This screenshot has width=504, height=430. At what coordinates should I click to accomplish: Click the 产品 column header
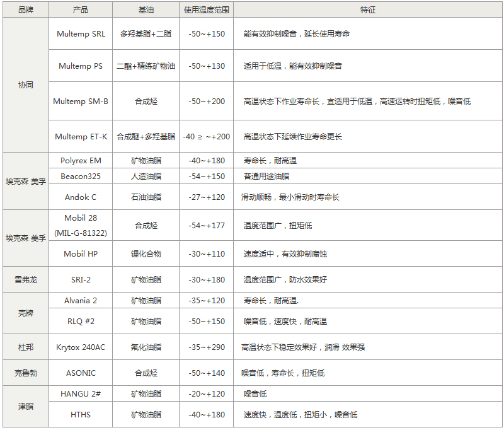[x=81, y=9]
